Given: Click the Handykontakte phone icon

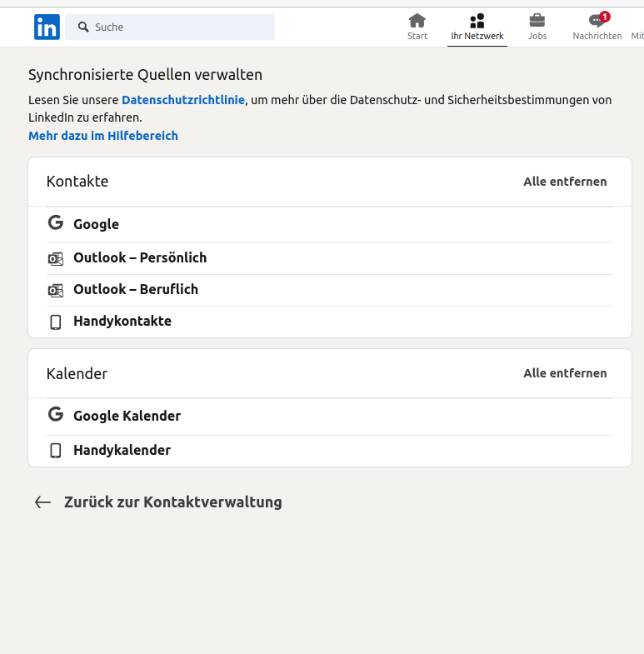Looking at the screenshot, I should [56, 322].
